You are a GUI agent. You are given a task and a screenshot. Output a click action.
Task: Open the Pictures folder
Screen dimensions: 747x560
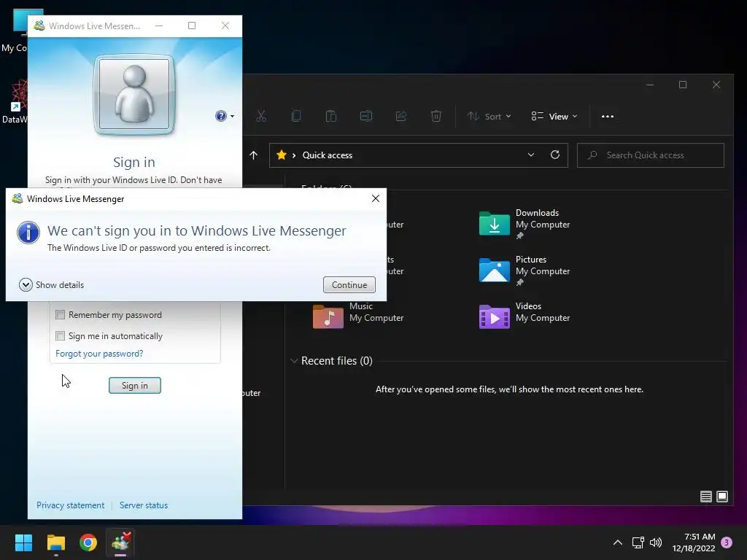point(524,271)
